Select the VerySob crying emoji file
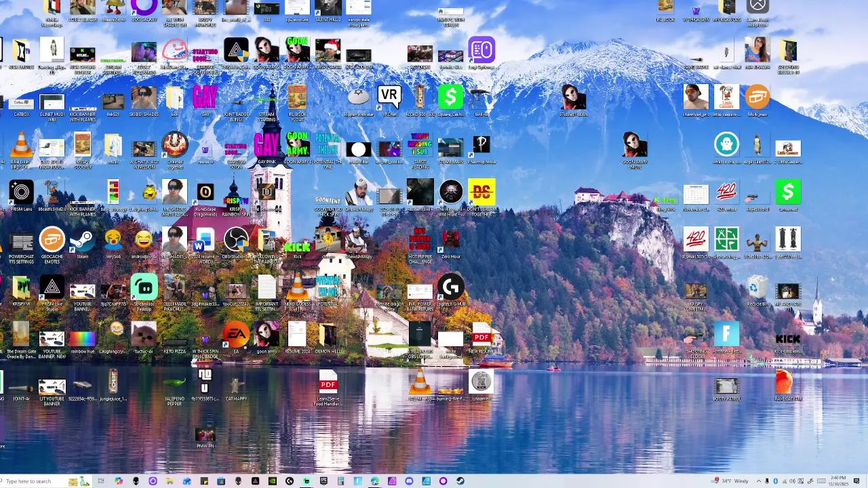The height and width of the screenshot is (488, 868). 113,244
